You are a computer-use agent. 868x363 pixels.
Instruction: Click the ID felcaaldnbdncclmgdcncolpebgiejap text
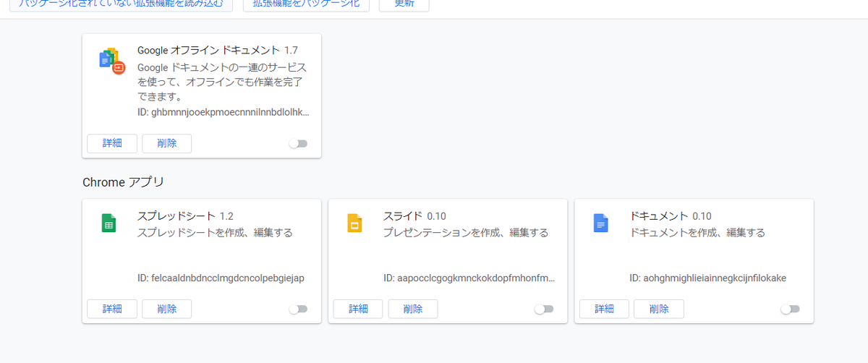(221, 278)
